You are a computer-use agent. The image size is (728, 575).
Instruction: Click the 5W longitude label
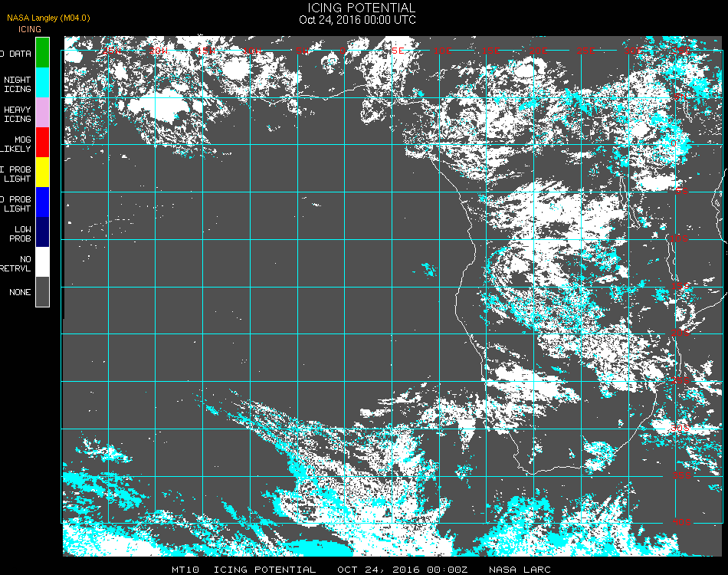(x=302, y=51)
